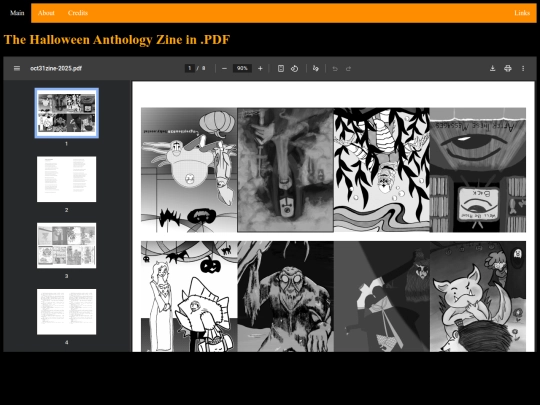Viewport: 540px width, 405px height.
Task: Click The Halloween Anthology Zine heading
Action: (117, 40)
